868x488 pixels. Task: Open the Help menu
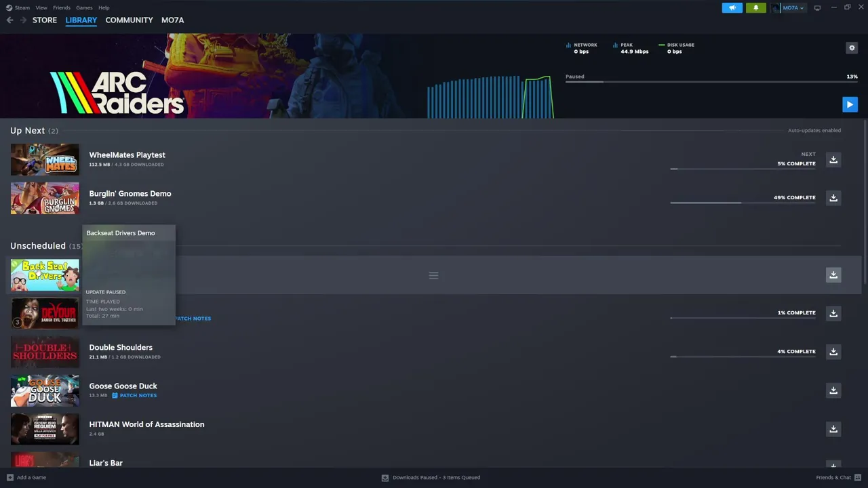(104, 7)
